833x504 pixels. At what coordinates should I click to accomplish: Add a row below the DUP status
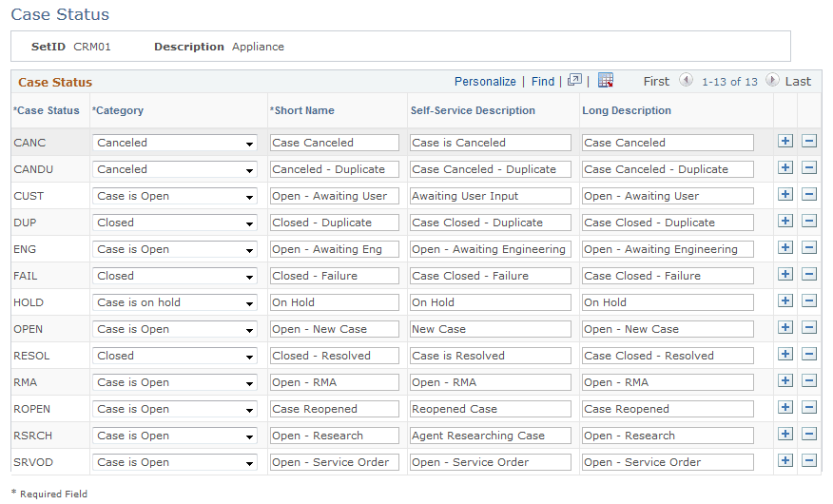coord(785,221)
